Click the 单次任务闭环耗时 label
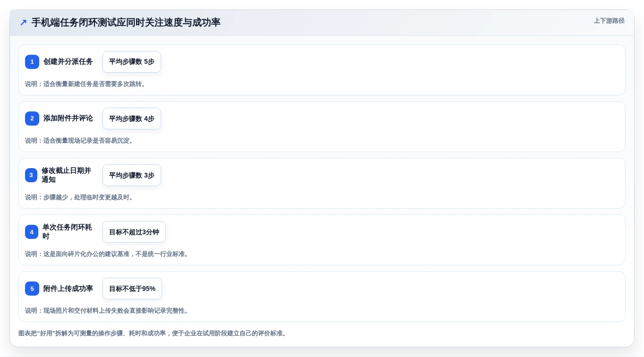The image size is (644, 357). (x=68, y=232)
